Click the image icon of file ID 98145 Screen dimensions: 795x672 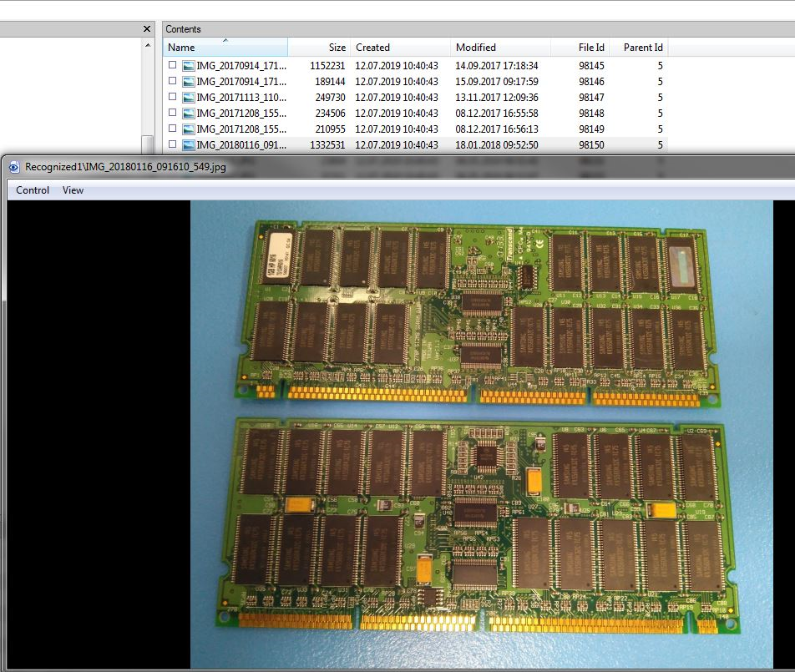click(x=189, y=65)
